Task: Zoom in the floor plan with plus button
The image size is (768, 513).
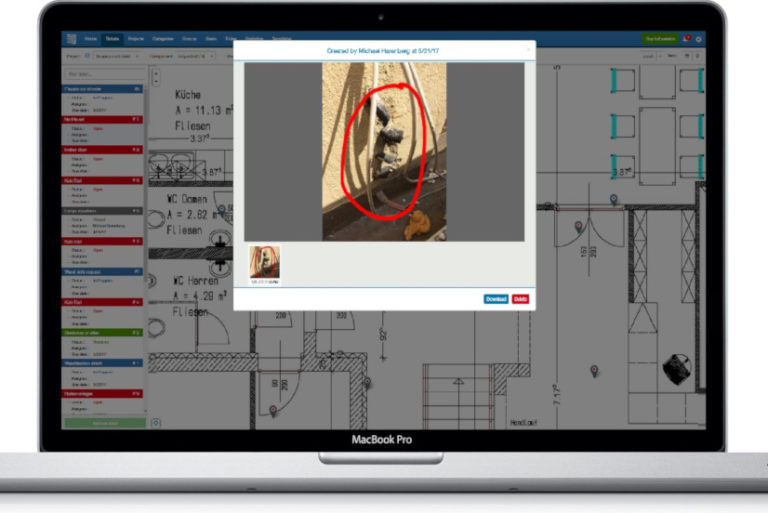Action: [156, 73]
